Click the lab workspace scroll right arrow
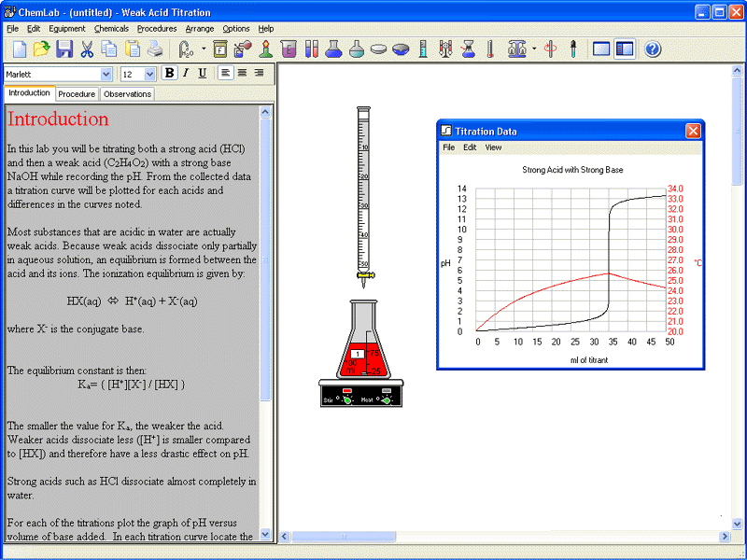 pos(725,537)
